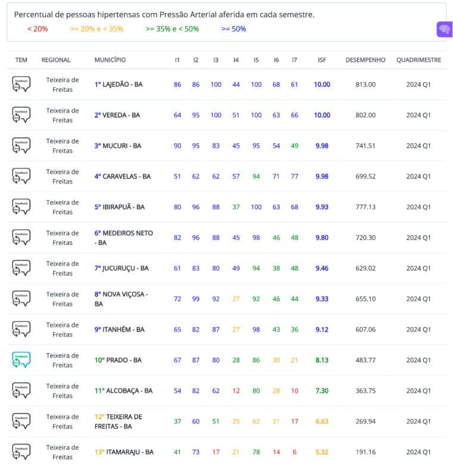Click the feedback icon beside Mucuri
Image resolution: width=453 pixels, height=476 pixels.
[21, 146]
